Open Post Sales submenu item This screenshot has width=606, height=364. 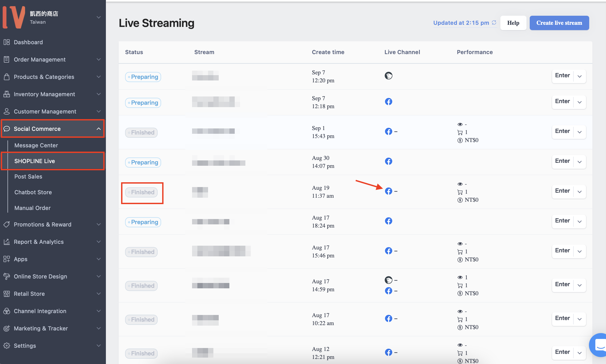click(x=28, y=176)
